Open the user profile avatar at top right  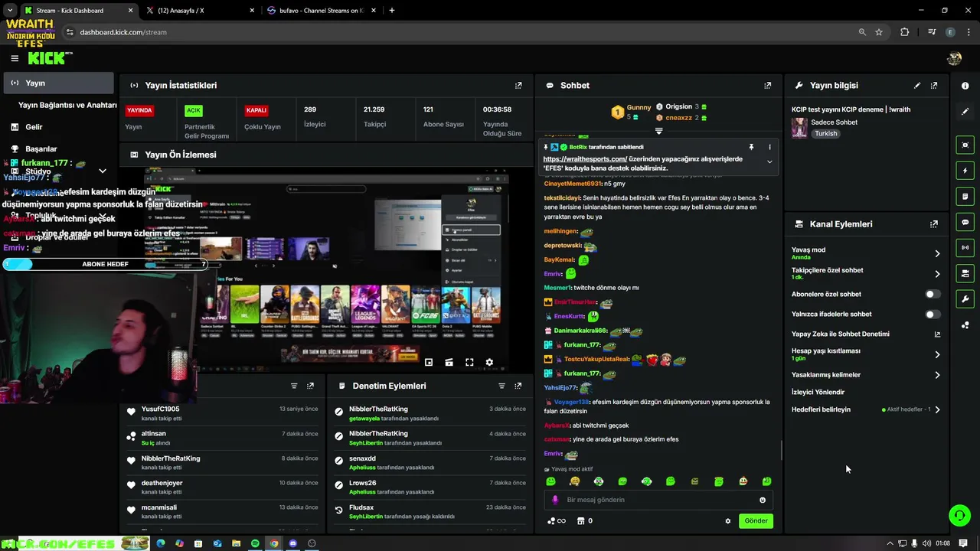tap(954, 58)
